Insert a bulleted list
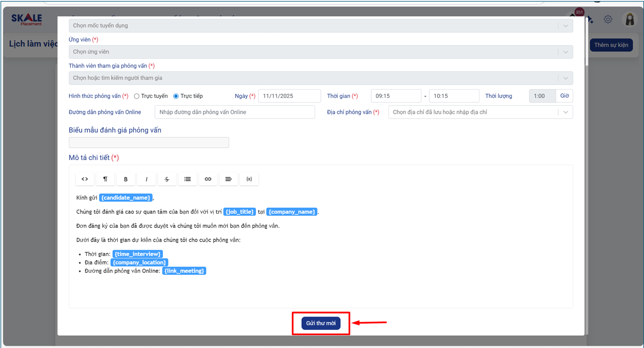This screenshot has height=348, width=644. [x=188, y=179]
